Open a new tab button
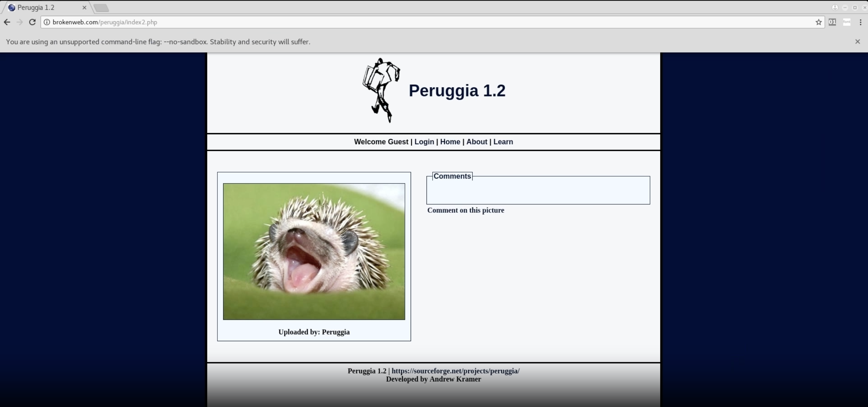Viewport: 868px width, 407px height. click(x=101, y=8)
